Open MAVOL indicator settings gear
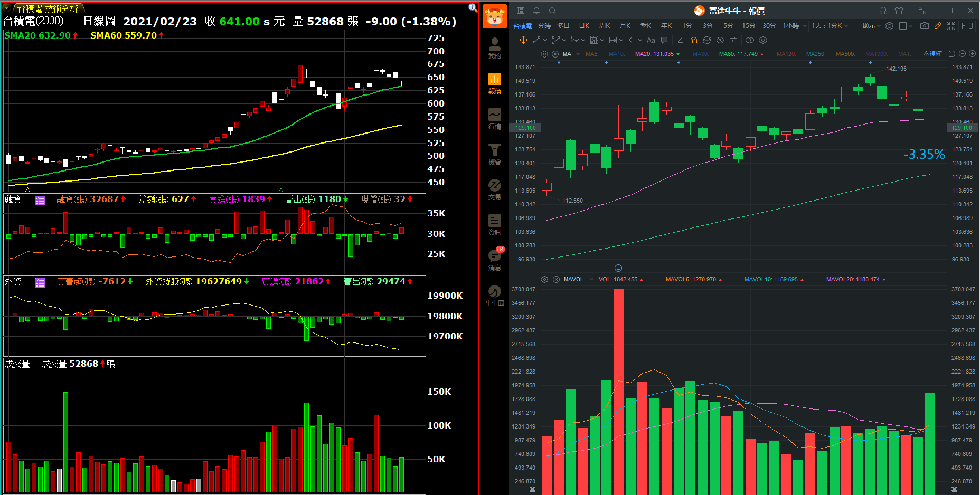This screenshot has width=980, height=495. point(544,279)
